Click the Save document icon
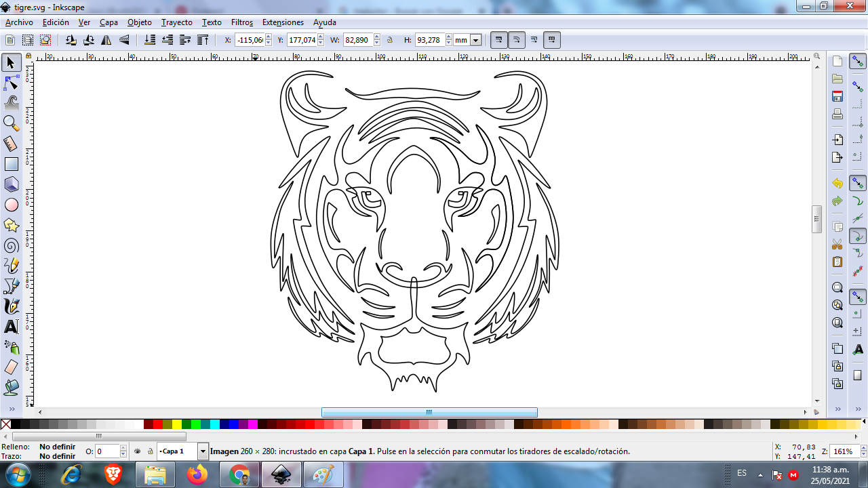 tap(837, 96)
